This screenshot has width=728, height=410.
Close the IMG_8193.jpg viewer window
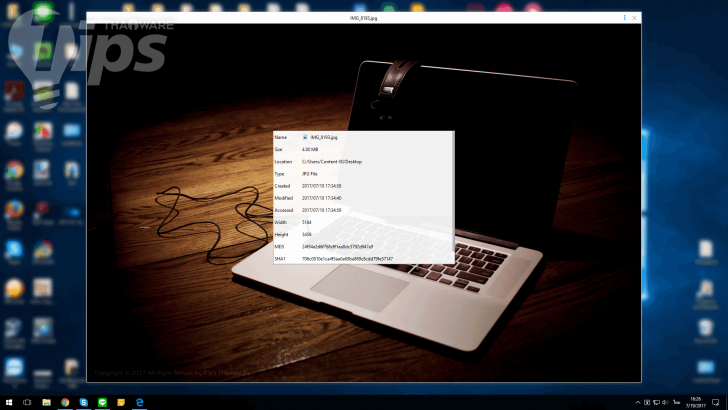tap(634, 18)
